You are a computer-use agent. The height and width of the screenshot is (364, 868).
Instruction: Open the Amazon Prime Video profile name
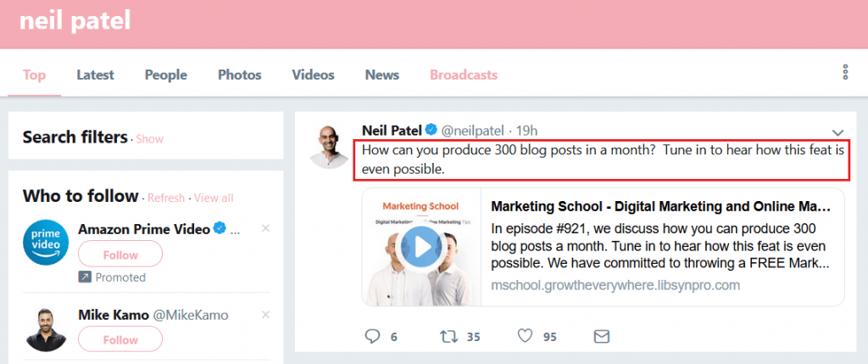point(144,229)
